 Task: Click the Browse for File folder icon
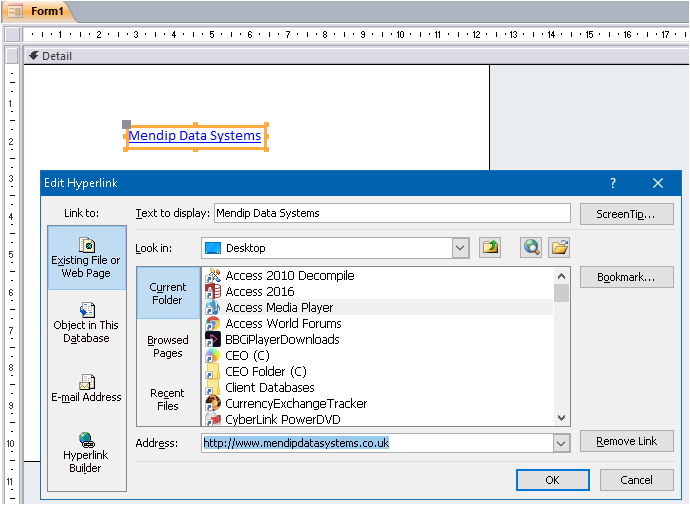(x=559, y=248)
